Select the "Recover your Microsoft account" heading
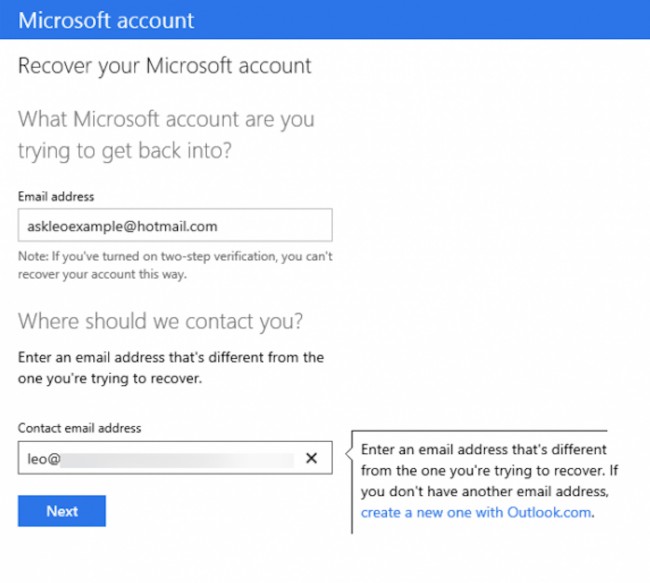 (165, 67)
